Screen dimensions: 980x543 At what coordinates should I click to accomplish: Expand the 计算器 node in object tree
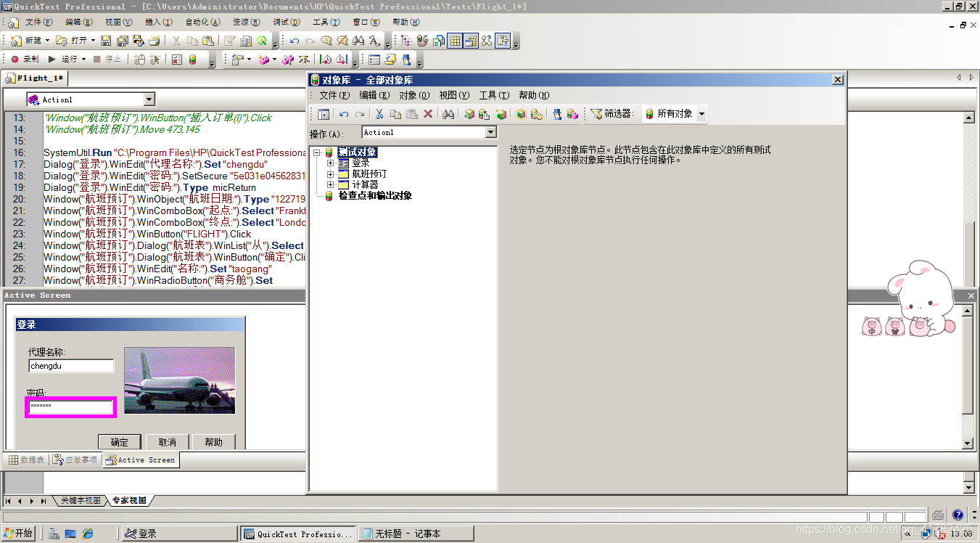331,185
